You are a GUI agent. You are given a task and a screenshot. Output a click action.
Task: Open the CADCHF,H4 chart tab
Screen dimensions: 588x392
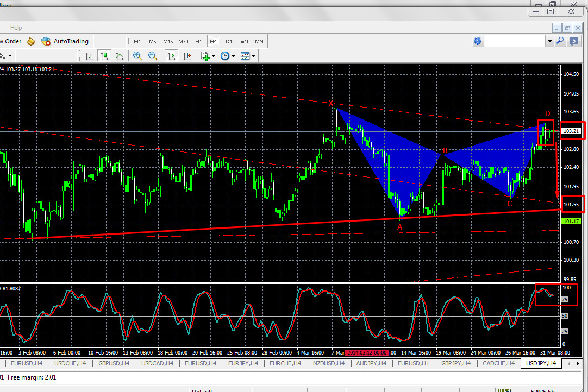[x=499, y=363]
